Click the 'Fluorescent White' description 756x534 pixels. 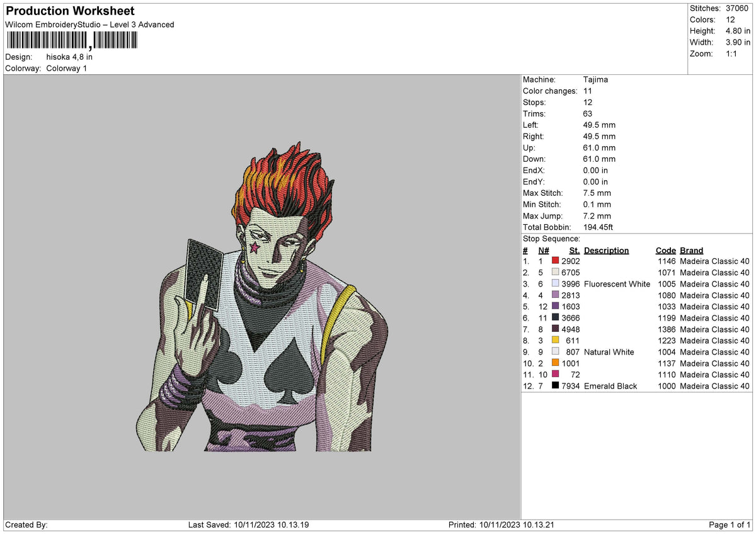tap(617, 284)
